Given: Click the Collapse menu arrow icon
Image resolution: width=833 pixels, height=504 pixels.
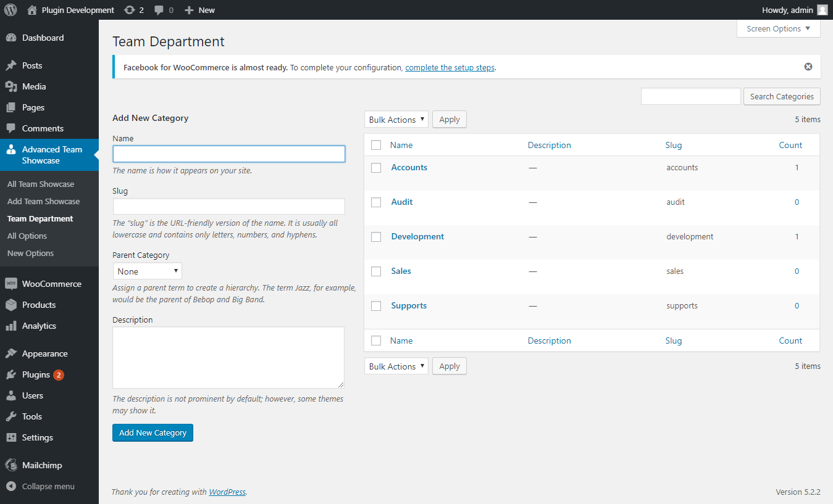Looking at the screenshot, I should [11, 486].
